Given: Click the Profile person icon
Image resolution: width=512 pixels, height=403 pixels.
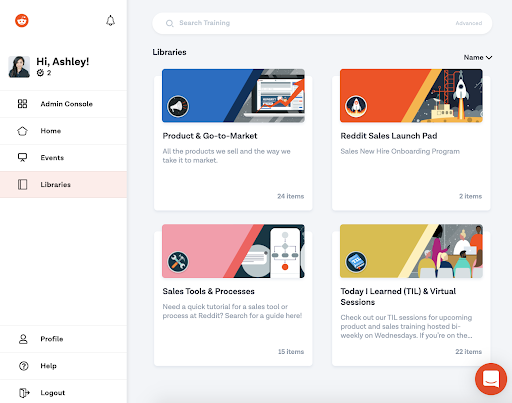Looking at the screenshot, I should [x=23, y=339].
